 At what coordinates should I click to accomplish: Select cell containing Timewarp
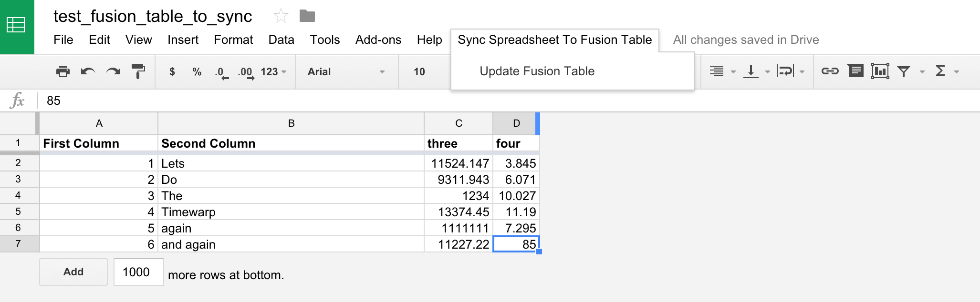point(291,212)
